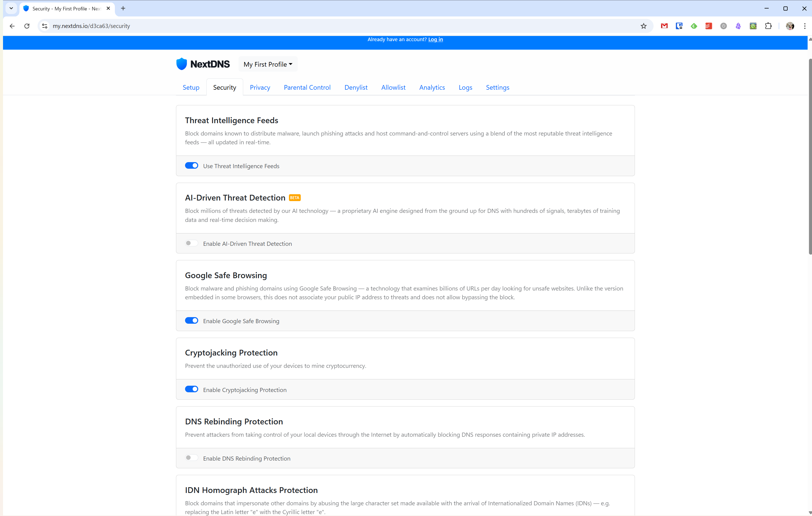Open a new browser tab

point(123,9)
